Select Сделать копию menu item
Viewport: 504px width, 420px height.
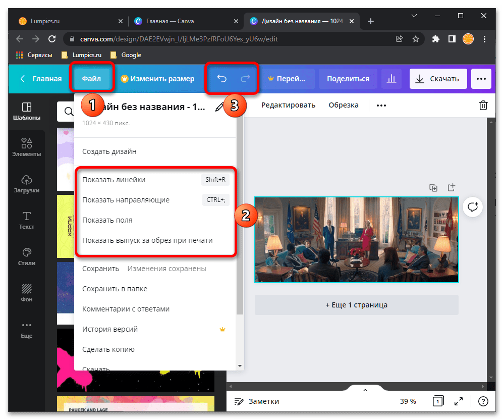[x=155, y=349]
